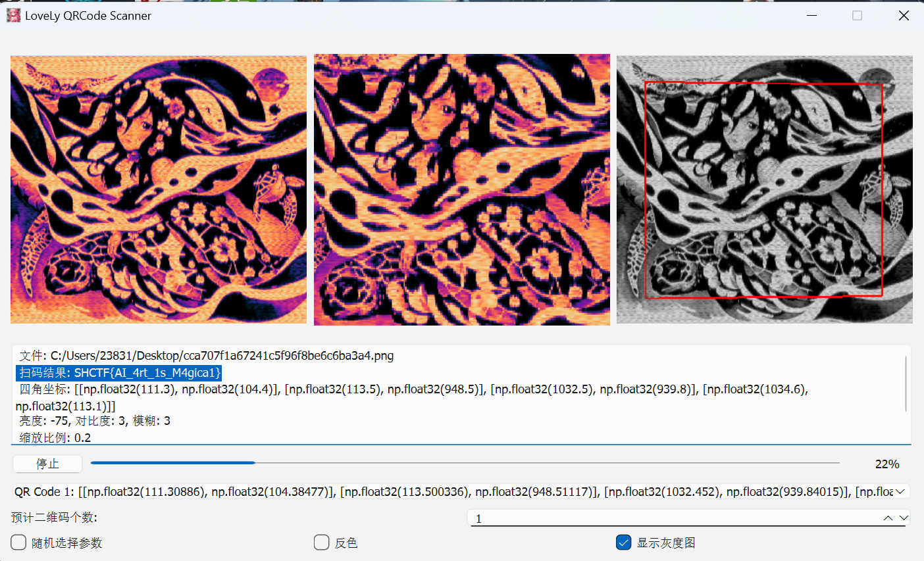This screenshot has height=561, width=924.
Task: Click the 缩放比例: 0.2 line
Action: click(55, 437)
